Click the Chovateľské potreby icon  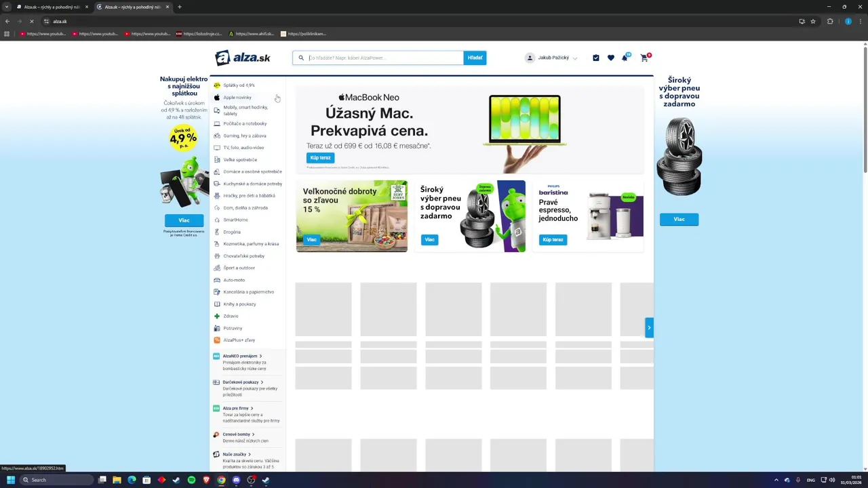click(217, 256)
